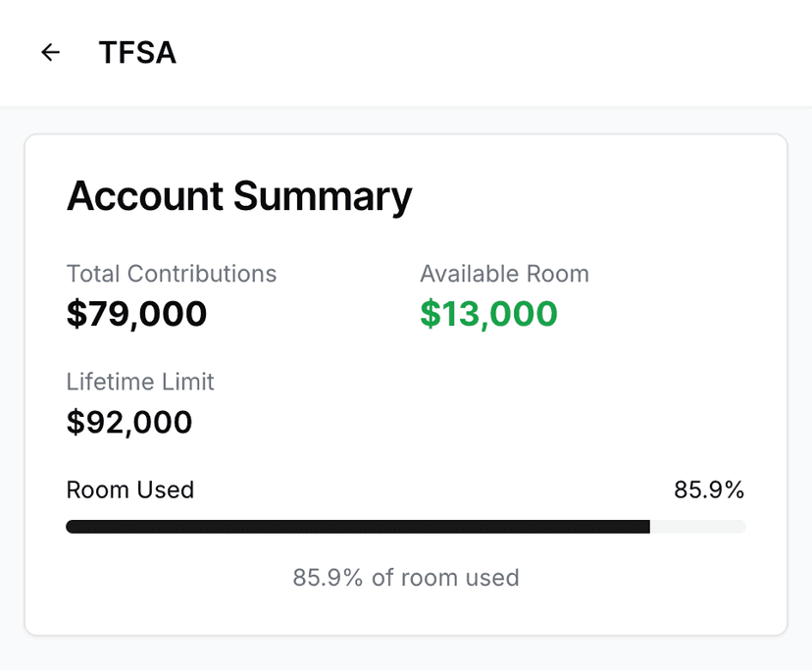The width and height of the screenshot is (812, 670).
Task: Select the $92,000 lifetime limit figure
Action: coord(128,422)
